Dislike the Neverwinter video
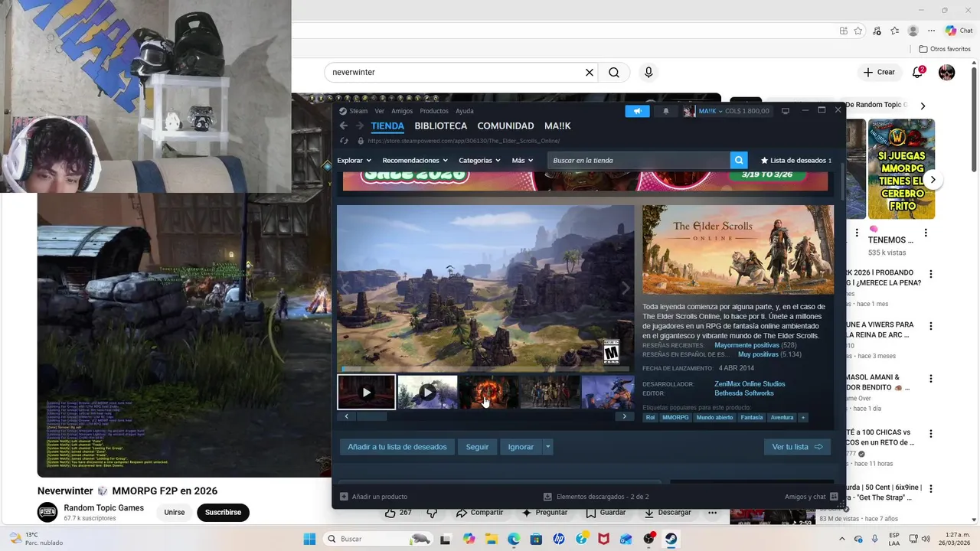The image size is (980, 551). tap(432, 513)
